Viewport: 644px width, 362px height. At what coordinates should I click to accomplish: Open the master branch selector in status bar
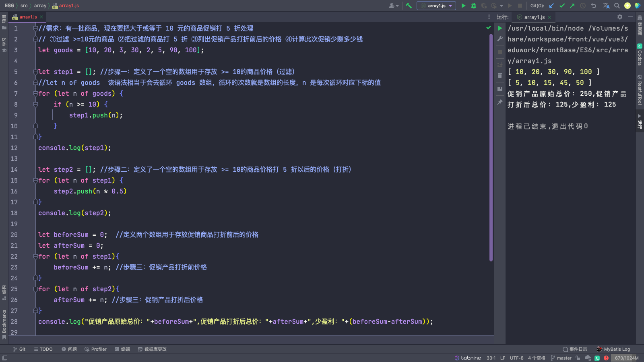561,358
